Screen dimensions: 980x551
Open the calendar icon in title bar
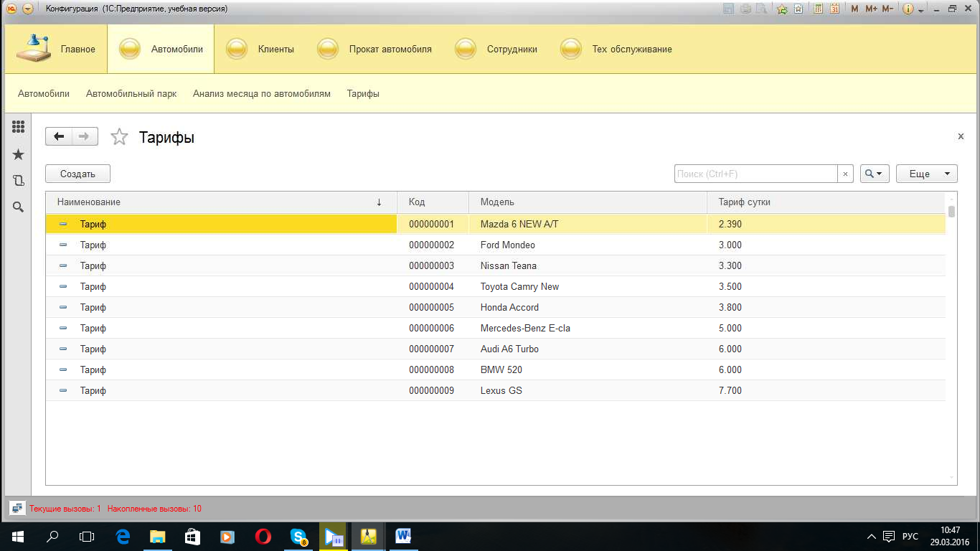tap(835, 9)
